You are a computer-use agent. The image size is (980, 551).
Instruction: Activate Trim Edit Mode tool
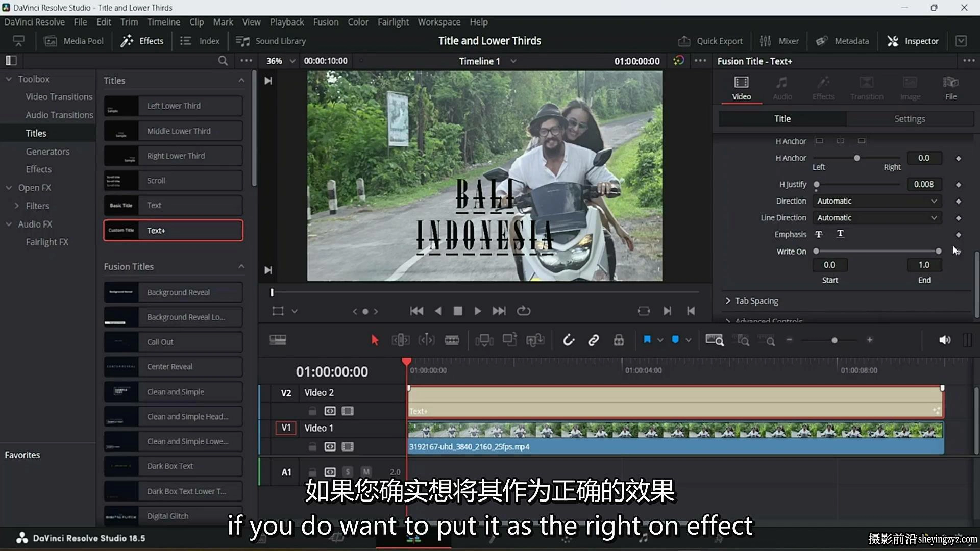(401, 340)
